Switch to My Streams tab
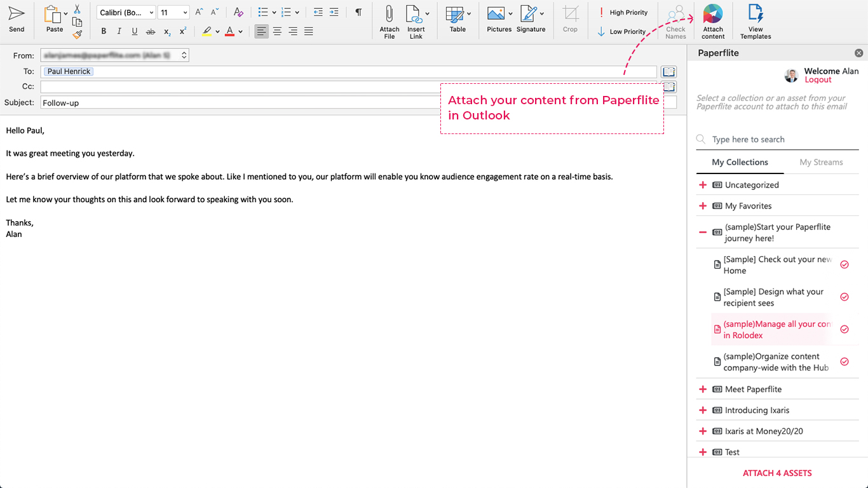This screenshot has height=488, width=868. [821, 162]
